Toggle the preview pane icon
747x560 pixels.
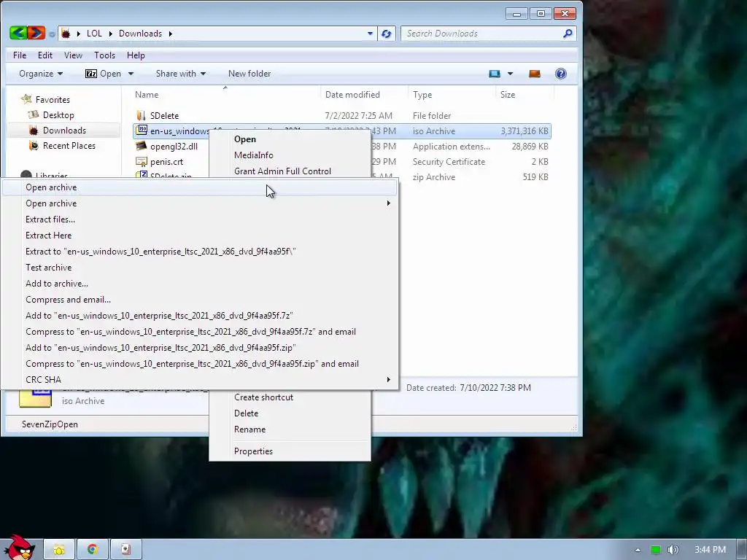(535, 74)
